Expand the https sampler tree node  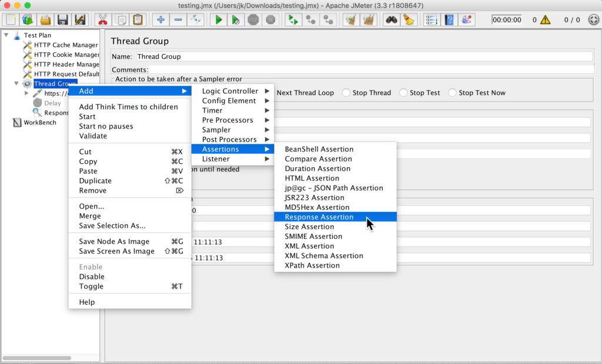point(26,93)
